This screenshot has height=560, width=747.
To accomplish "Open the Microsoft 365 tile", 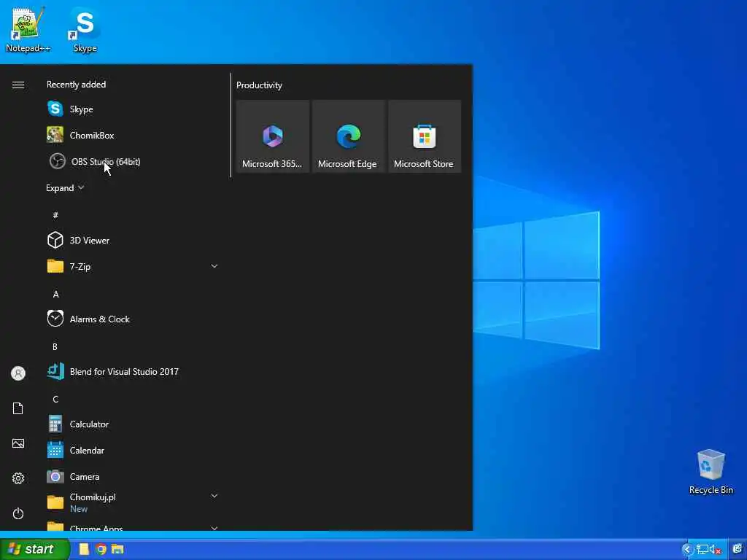I will tap(273, 136).
